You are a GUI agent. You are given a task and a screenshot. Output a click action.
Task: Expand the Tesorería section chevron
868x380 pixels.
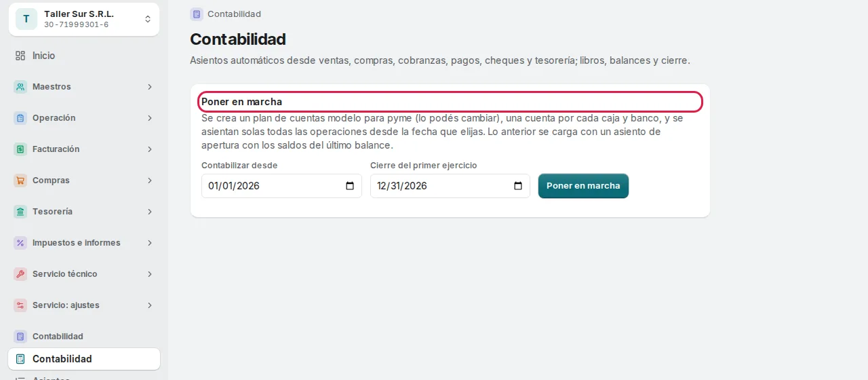pyautogui.click(x=150, y=212)
